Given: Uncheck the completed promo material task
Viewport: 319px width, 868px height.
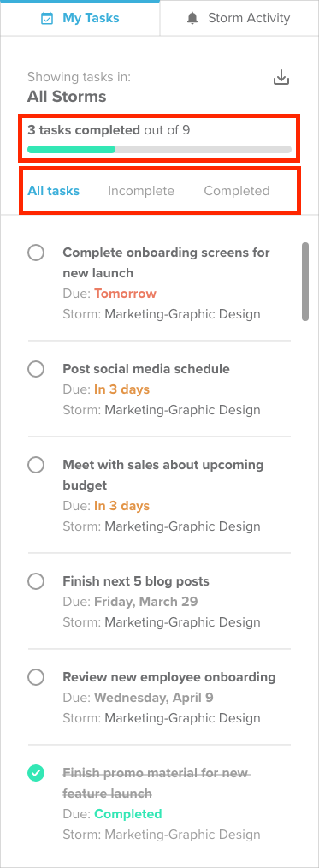Looking at the screenshot, I should point(36,773).
